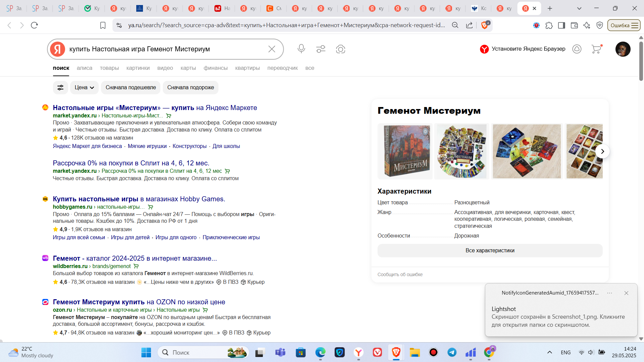Open Telegram from the taskbar
Image resolution: width=644 pixels, height=362 pixels.
(x=452, y=353)
